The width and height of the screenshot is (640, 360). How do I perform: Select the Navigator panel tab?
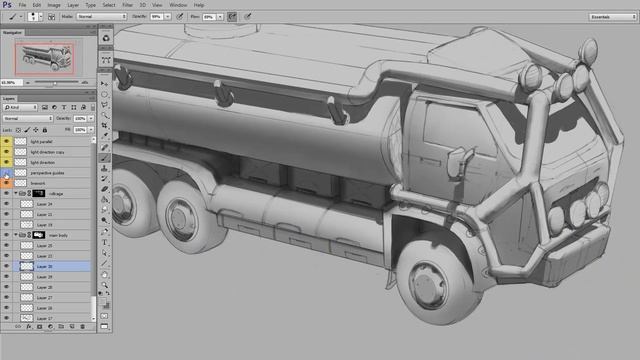tap(12, 32)
